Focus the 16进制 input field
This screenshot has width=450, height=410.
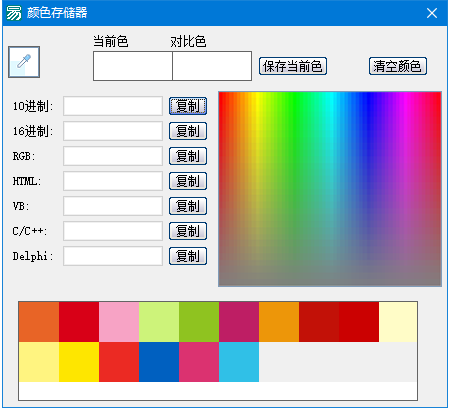pos(113,131)
